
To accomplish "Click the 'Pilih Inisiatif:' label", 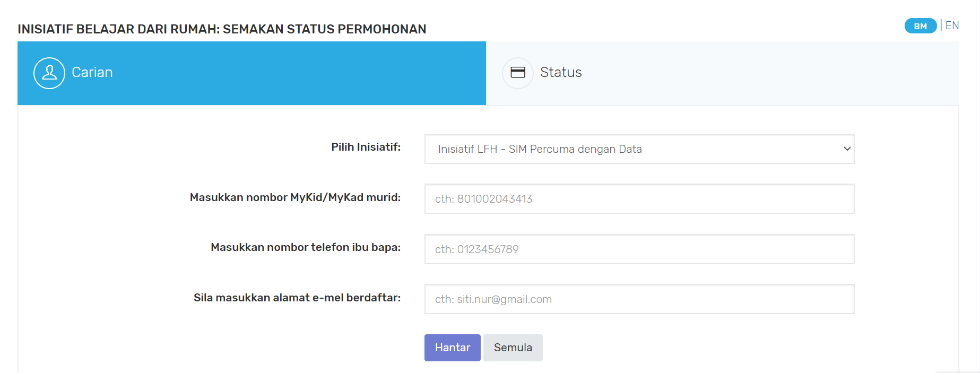I will [366, 147].
